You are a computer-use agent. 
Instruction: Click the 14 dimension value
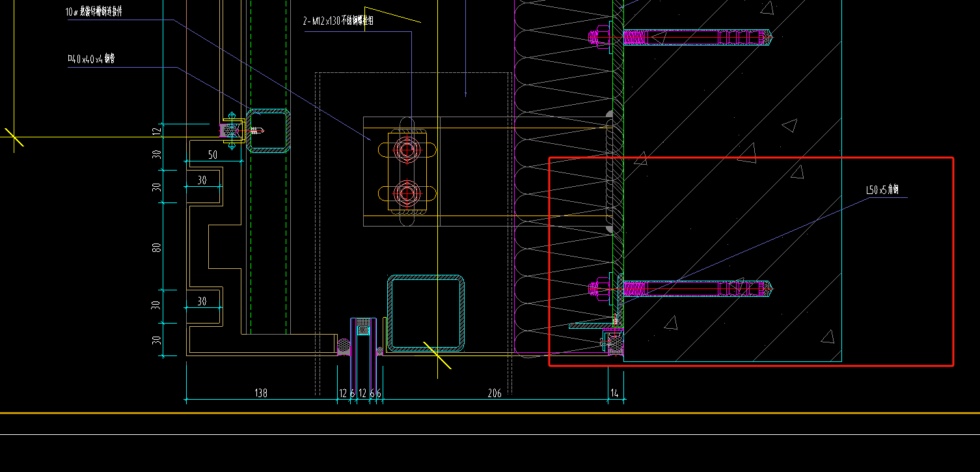615,393
